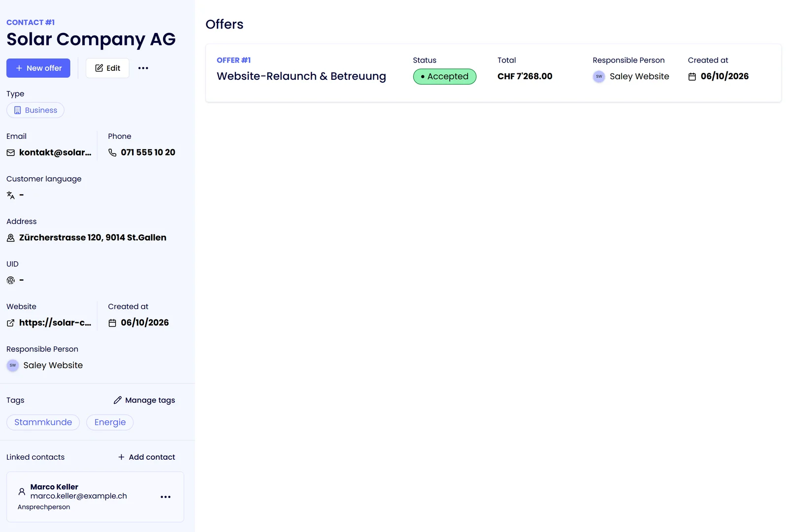Image resolution: width=788 pixels, height=532 pixels.
Task: Open the OFFER #1 link
Action: coord(233,60)
